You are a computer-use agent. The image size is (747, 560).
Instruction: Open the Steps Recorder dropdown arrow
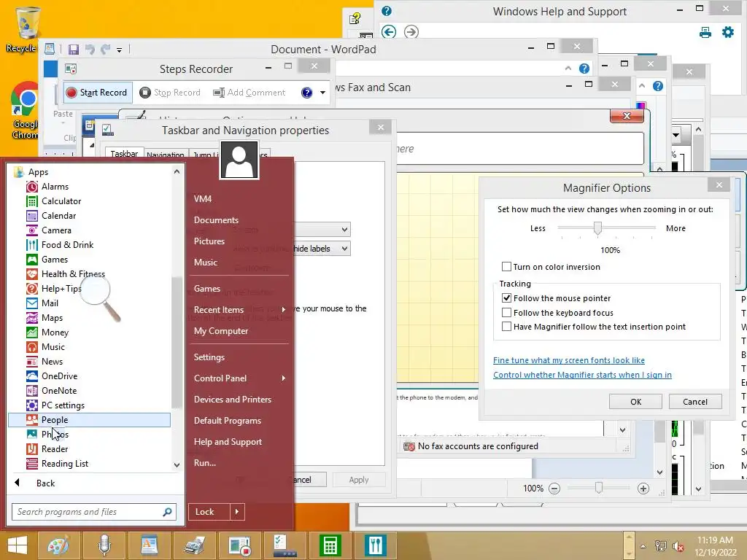pyautogui.click(x=322, y=93)
